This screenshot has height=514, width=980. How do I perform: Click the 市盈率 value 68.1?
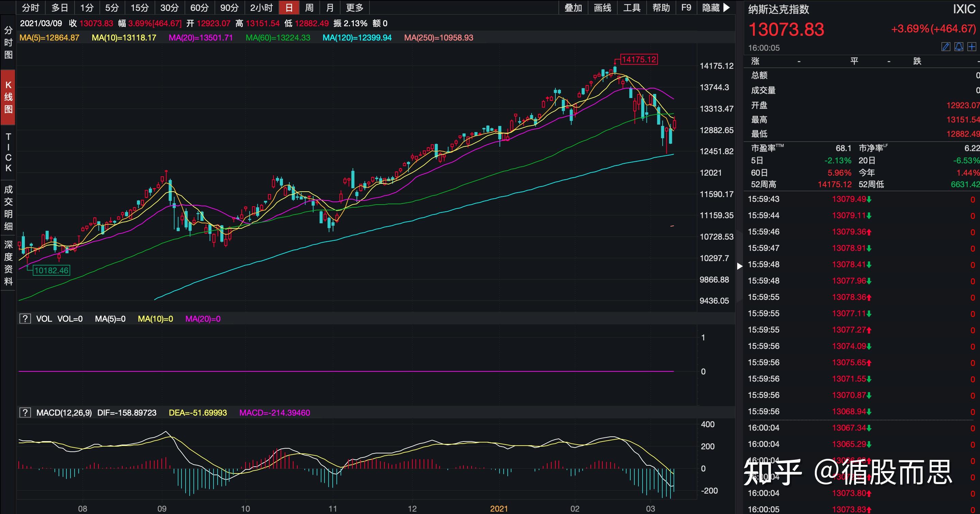point(843,148)
